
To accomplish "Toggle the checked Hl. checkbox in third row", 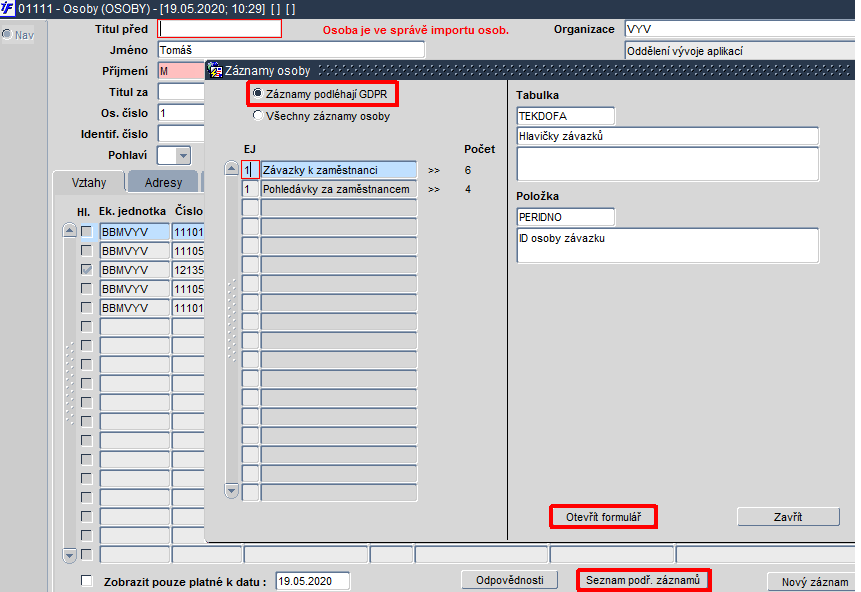I will coord(87,270).
